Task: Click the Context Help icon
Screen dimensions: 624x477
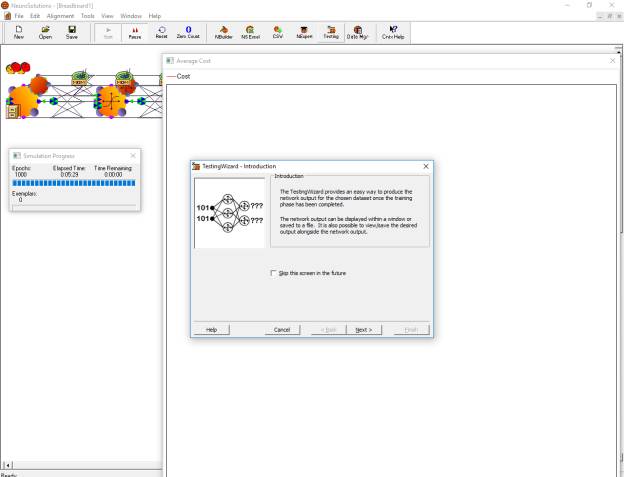Action: (x=392, y=32)
